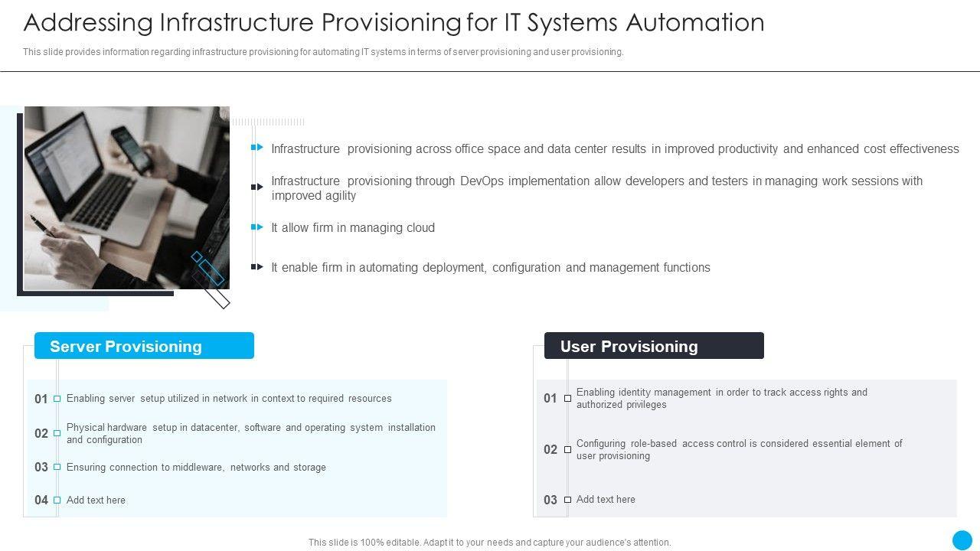The width and height of the screenshot is (980, 551).
Task: Click the blue arrow bullet beside office space line
Action: (257, 148)
